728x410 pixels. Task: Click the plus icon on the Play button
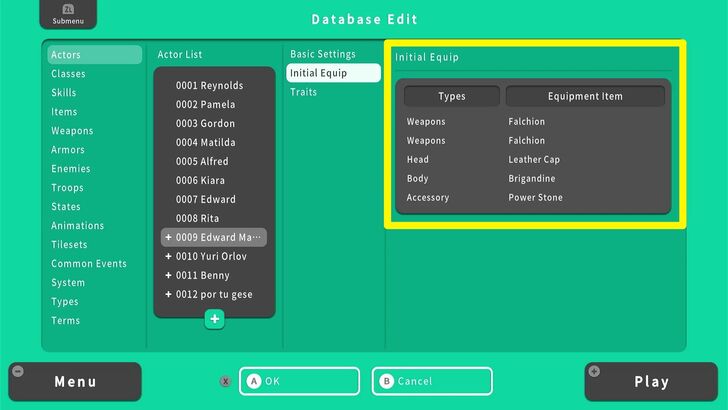[x=594, y=371]
